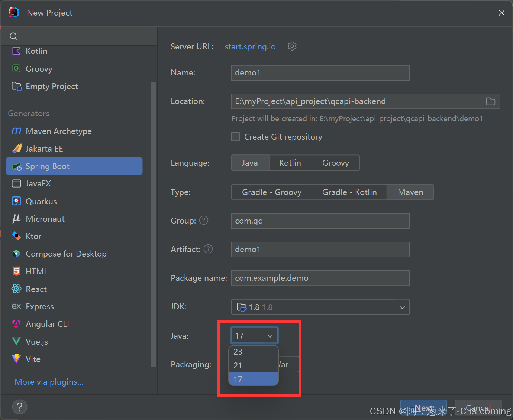Select Jakarta EE generator label
513x420 pixels.
click(44, 149)
